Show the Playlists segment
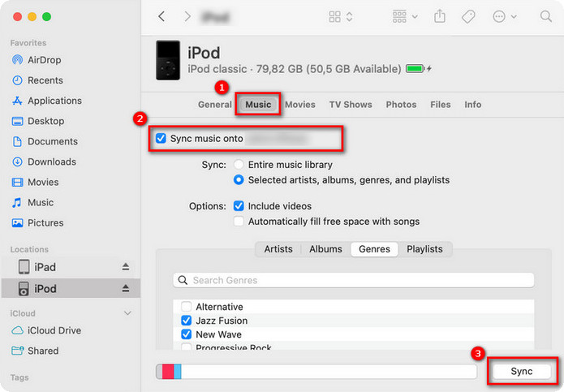564x392 pixels. point(424,249)
